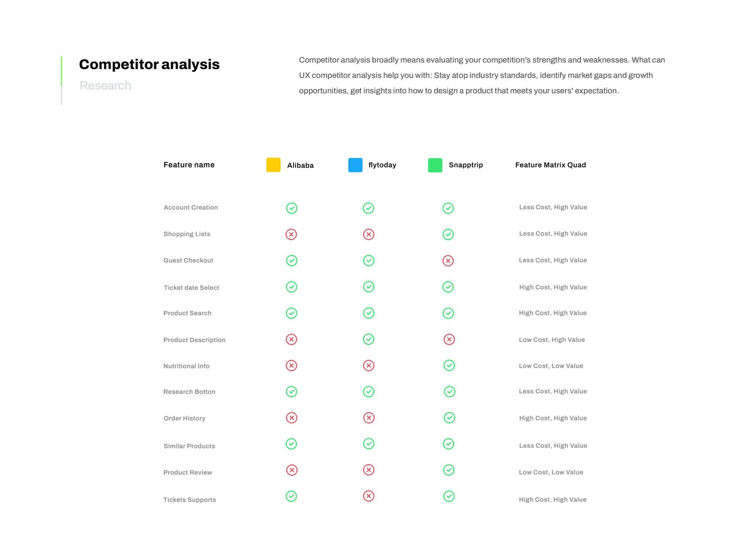This screenshot has height=560, width=747.
Task: Click the green Snapptrip color swatch
Action: pos(435,165)
